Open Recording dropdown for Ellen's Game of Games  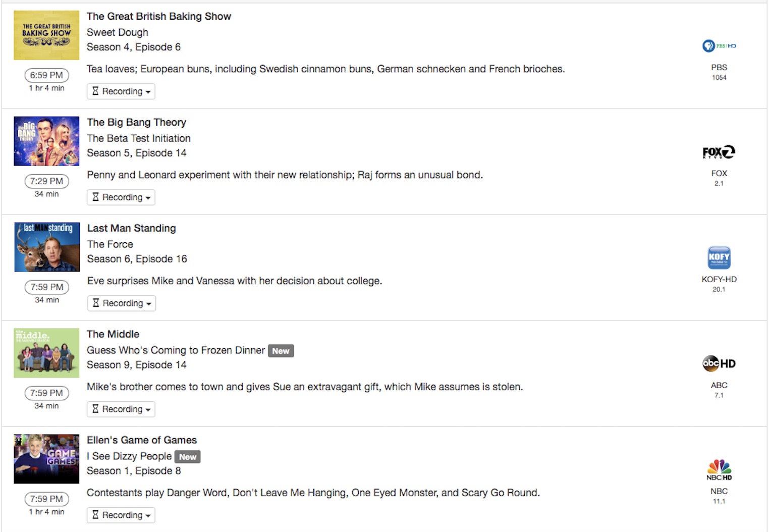tap(121, 515)
